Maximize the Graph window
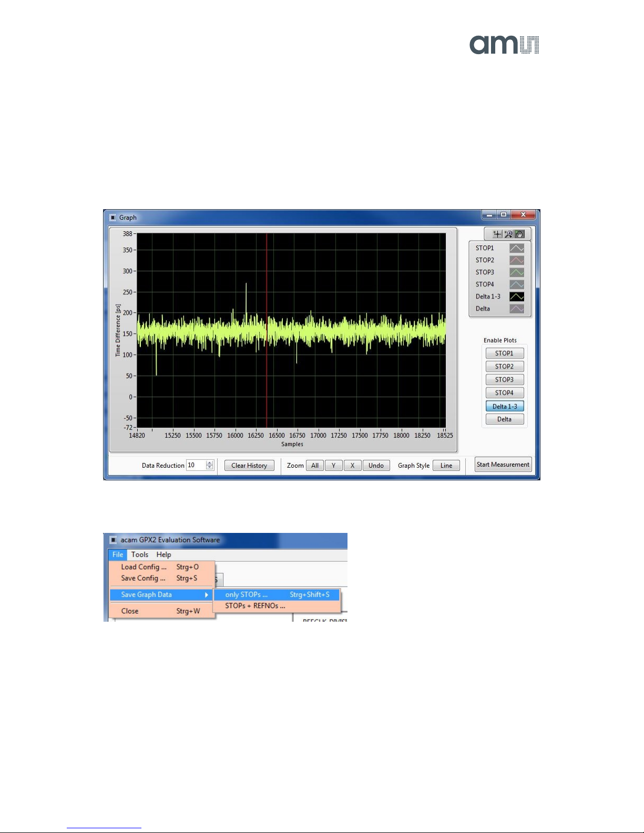The width and height of the screenshot is (644, 833). (x=504, y=215)
